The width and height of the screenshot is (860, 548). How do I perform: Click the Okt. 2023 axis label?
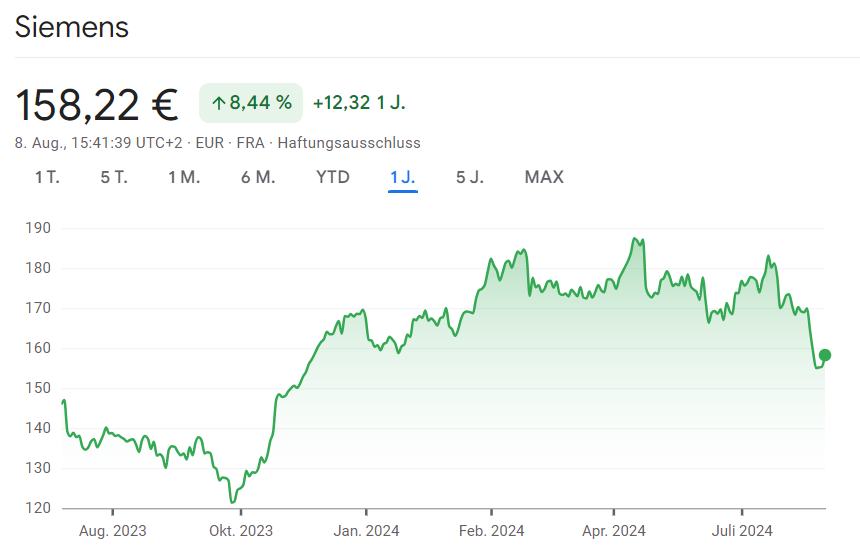[241, 531]
